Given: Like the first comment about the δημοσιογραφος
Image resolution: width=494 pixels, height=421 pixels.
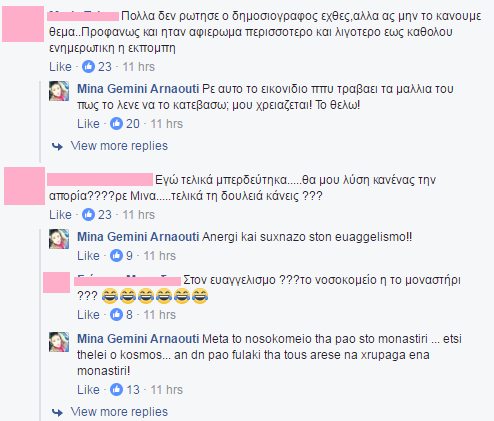Looking at the screenshot, I should (60, 67).
